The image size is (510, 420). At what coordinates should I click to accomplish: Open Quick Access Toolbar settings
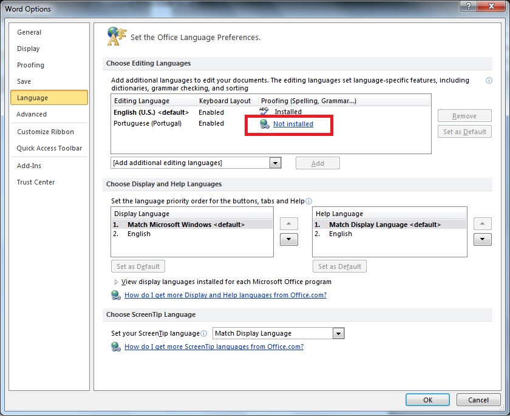[x=49, y=148]
